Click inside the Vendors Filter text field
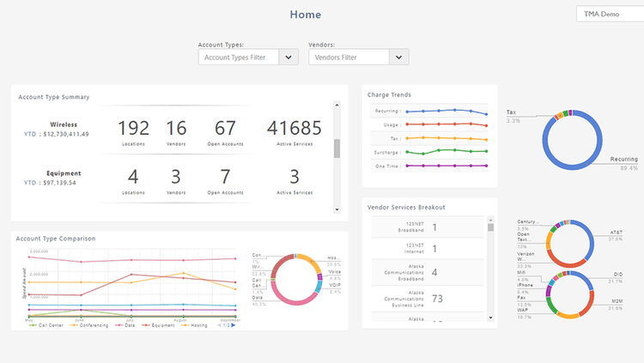The height and width of the screenshot is (363, 644). (348, 57)
